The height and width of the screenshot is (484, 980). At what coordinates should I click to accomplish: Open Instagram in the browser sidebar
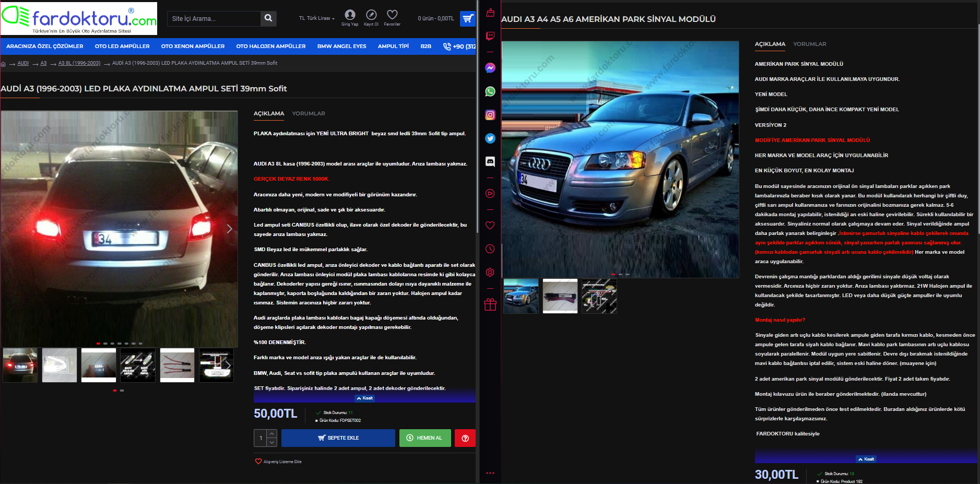(x=490, y=115)
